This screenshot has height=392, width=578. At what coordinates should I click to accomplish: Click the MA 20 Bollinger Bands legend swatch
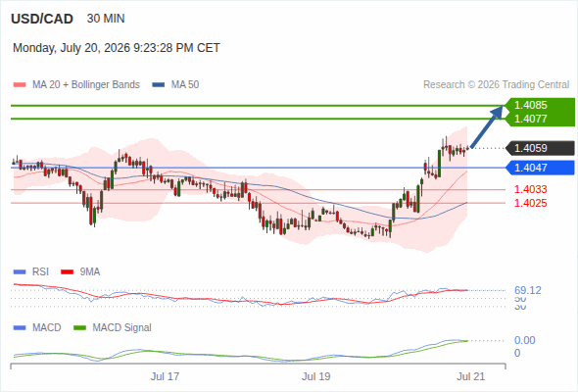[20, 85]
